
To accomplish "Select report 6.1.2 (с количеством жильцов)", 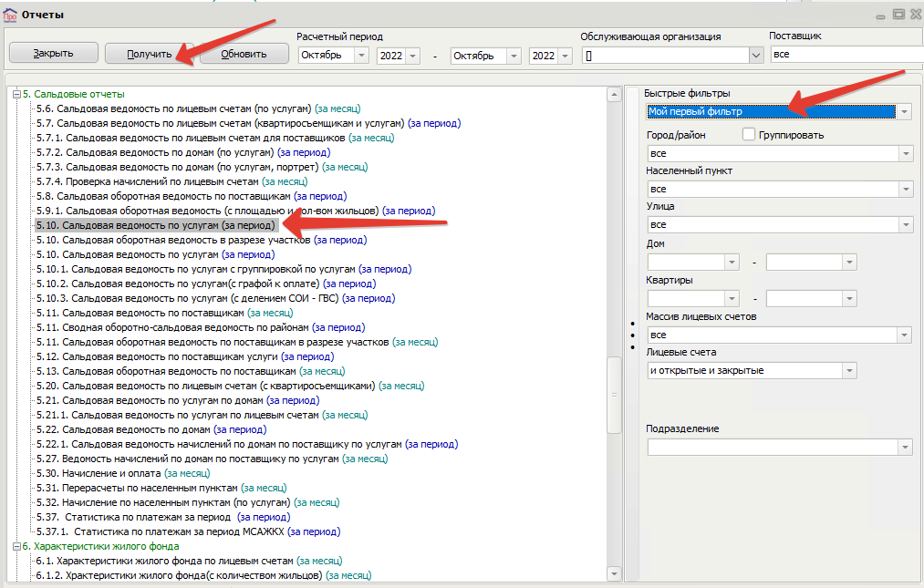I will (203, 575).
